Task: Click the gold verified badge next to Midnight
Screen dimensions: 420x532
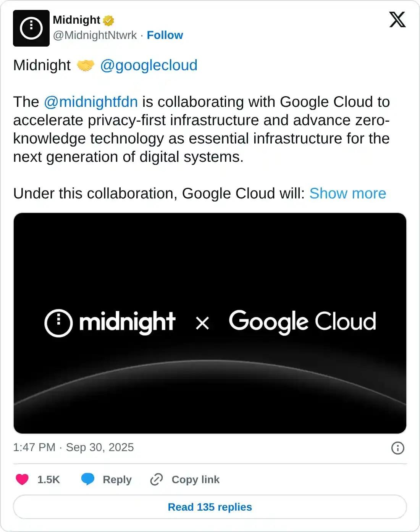Action: tap(109, 20)
